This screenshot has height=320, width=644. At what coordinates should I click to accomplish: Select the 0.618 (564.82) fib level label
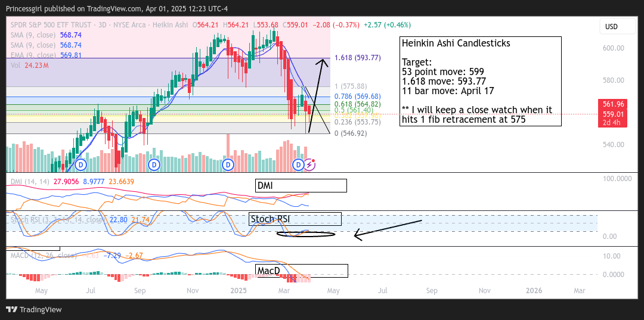pos(358,104)
